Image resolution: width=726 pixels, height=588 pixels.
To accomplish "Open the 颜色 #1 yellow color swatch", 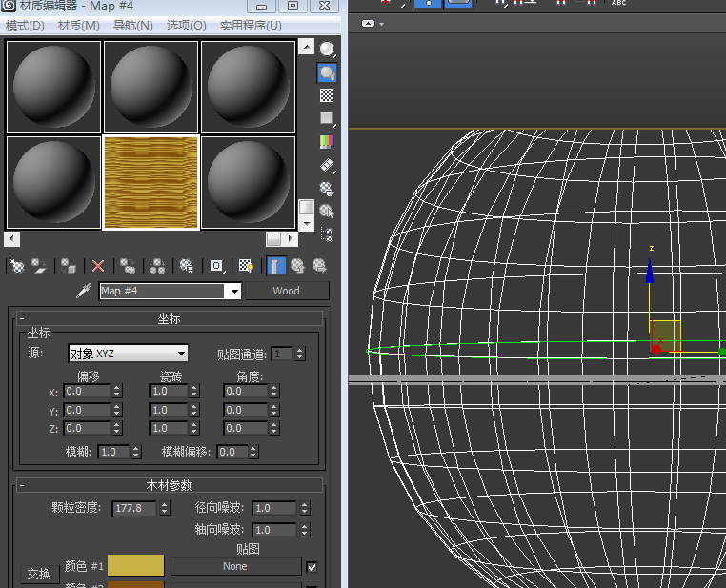I will click(x=135, y=566).
